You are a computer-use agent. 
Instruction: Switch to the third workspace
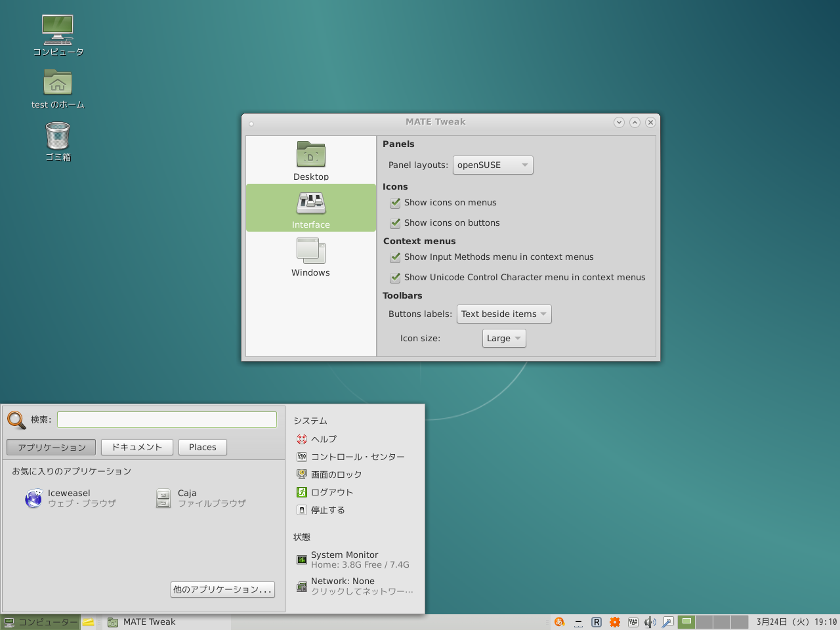click(x=722, y=622)
